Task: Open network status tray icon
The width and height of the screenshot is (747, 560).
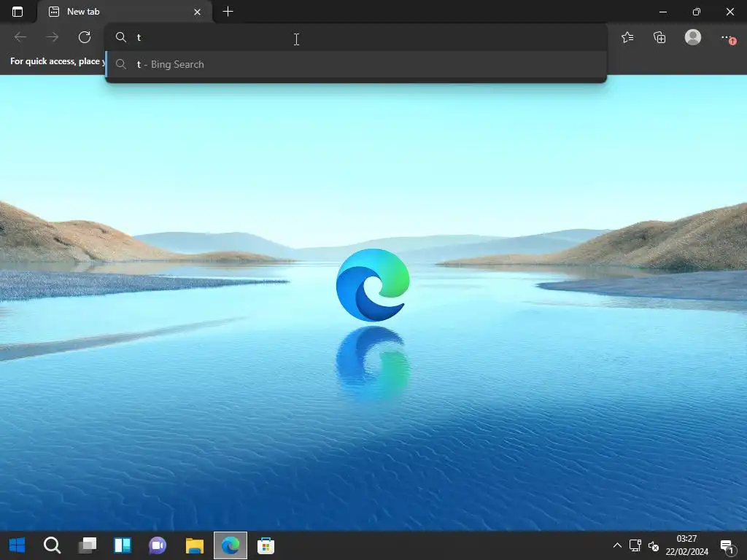Action: (635, 545)
